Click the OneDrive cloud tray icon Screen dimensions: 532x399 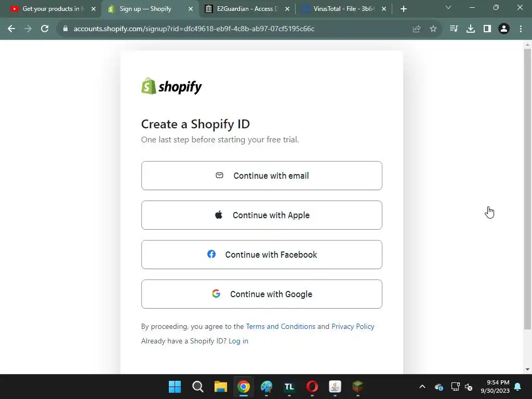[438, 387]
